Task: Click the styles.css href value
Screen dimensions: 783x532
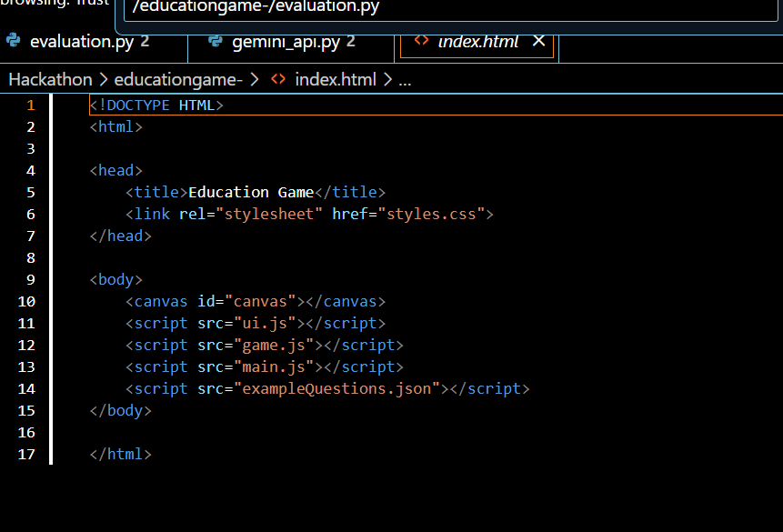Action: click(x=431, y=215)
